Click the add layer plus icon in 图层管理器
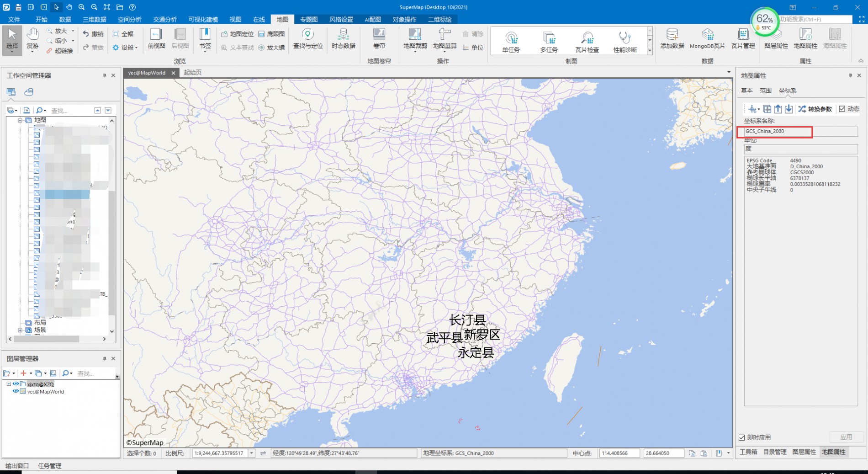 [23, 373]
